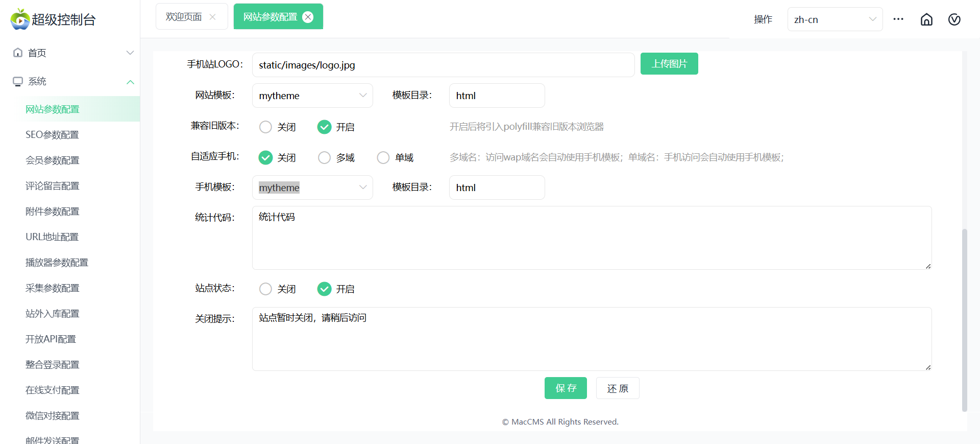Viewport: 980px width, 444px height.
Task: Click the monitor icon beside 系统
Action: pos(18,81)
